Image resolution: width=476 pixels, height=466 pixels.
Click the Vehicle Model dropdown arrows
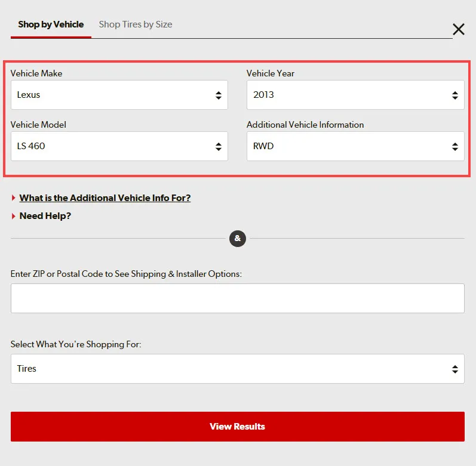218,147
